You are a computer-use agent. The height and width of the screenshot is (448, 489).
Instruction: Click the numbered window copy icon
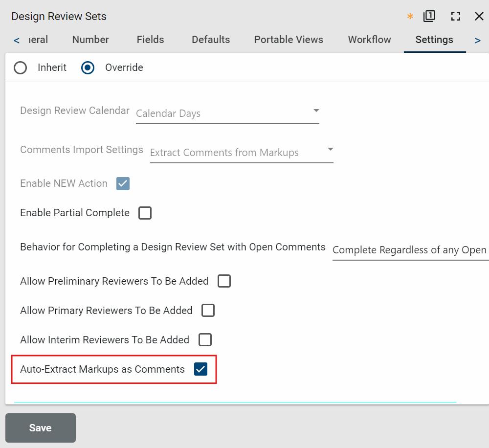click(429, 16)
